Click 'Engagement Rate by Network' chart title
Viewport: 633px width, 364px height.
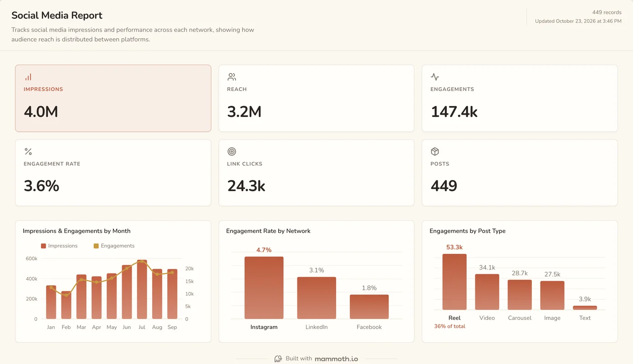[x=268, y=231]
